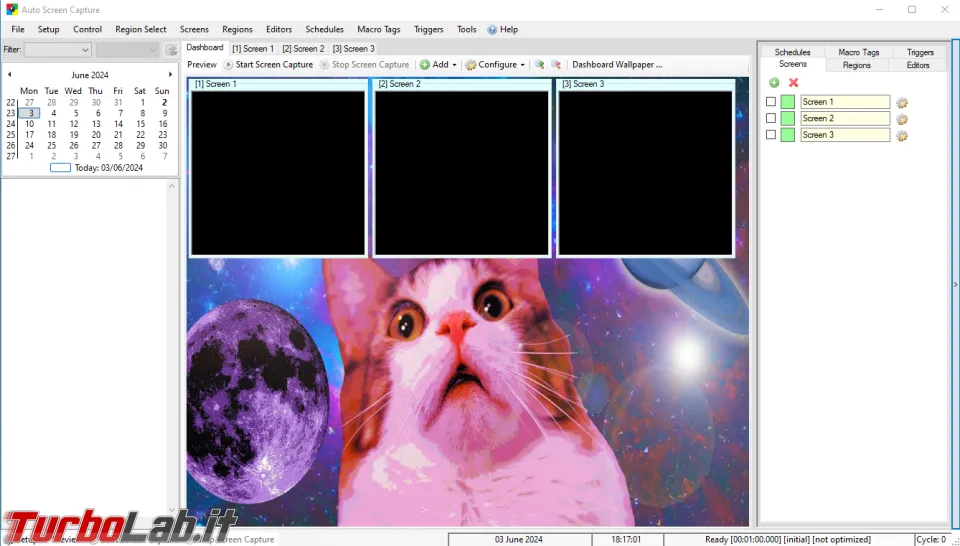Click the Auto Screen Capture app icon in title bar
Image resolution: width=960 pixels, height=546 pixels.
(x=12, y=10)
